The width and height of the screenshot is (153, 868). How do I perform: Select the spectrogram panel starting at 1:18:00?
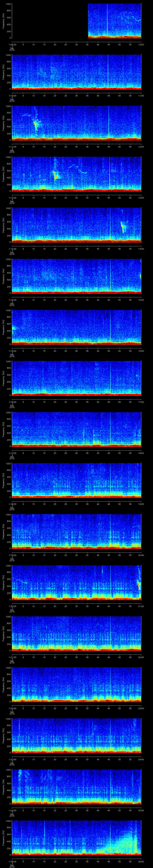(77, 480)
